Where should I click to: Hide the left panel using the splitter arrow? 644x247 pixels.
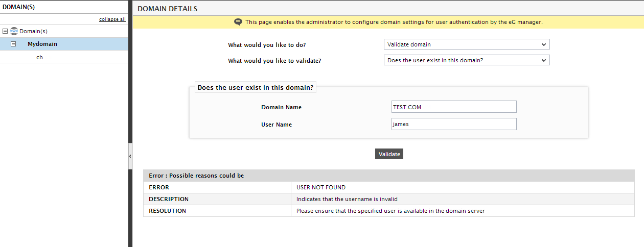(130, 156)
